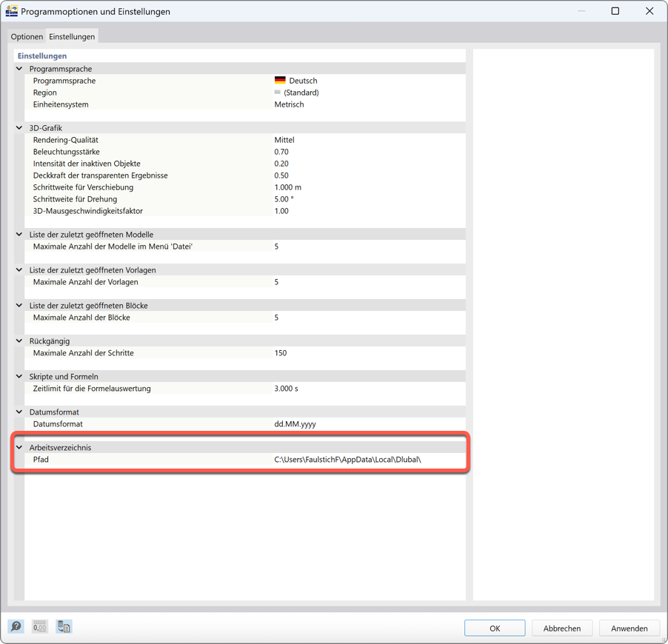The image size is (668, 644).
Task: Click the gray flag beside (Standard)
Action: click(280, 93)
